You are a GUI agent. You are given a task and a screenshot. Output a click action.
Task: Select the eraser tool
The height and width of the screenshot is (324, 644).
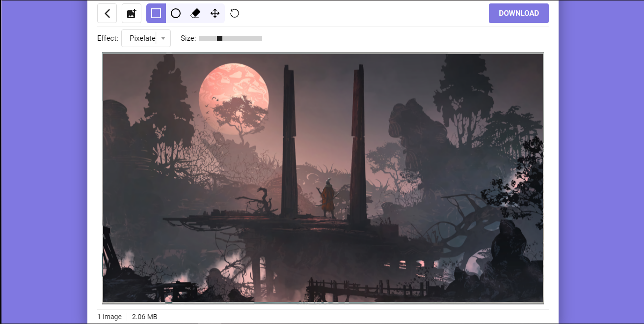pyautogui.click(x=195, y=13)
